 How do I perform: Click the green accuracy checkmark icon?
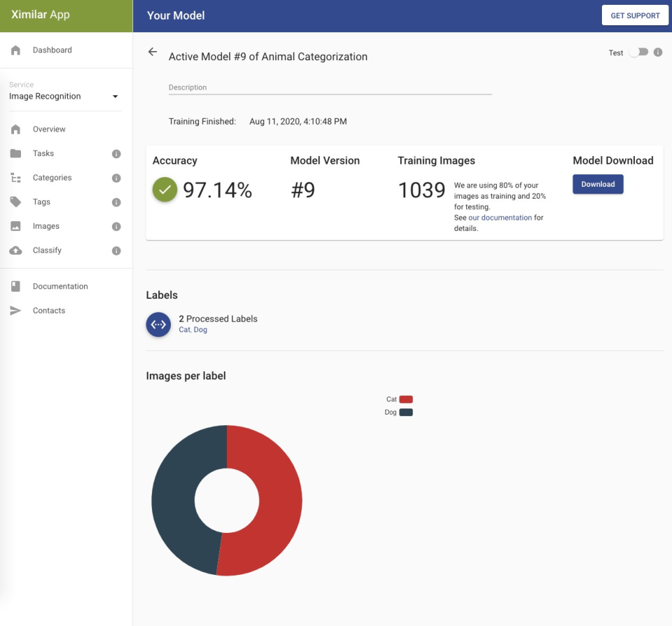(x=164, y=190)
